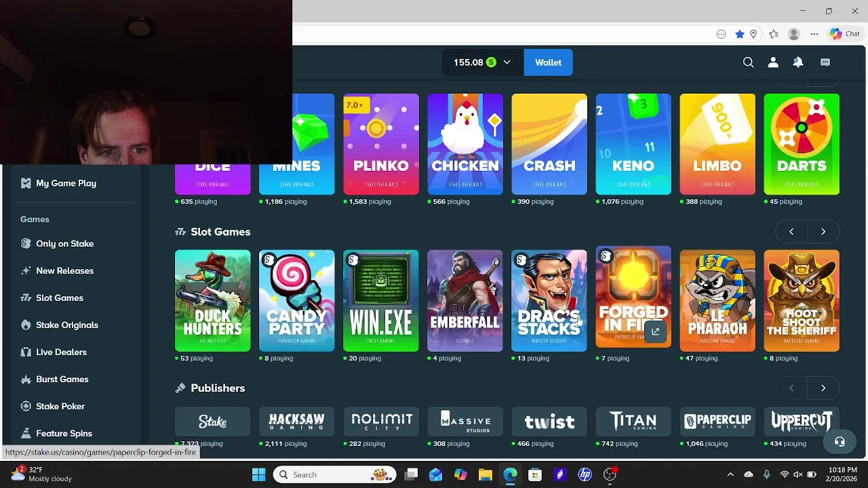
Task: Open the browser favorites list icon
Action: click(774, 34)
